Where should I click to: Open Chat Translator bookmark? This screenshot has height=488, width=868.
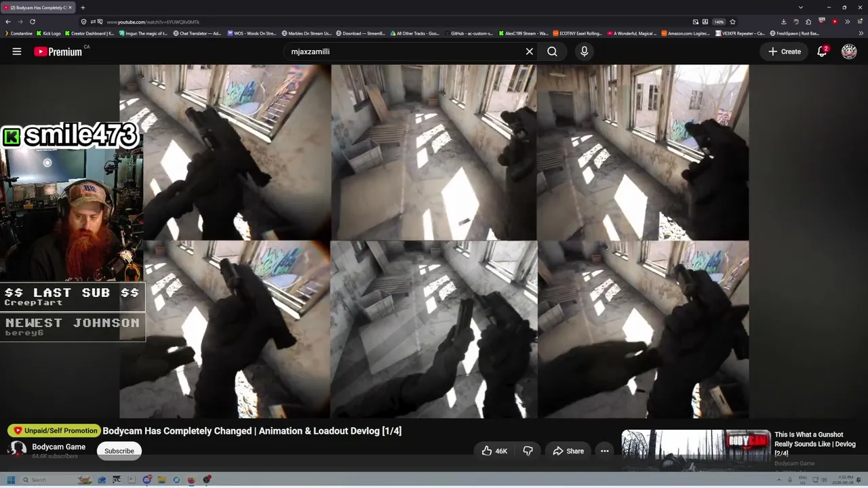click(197, 33)
